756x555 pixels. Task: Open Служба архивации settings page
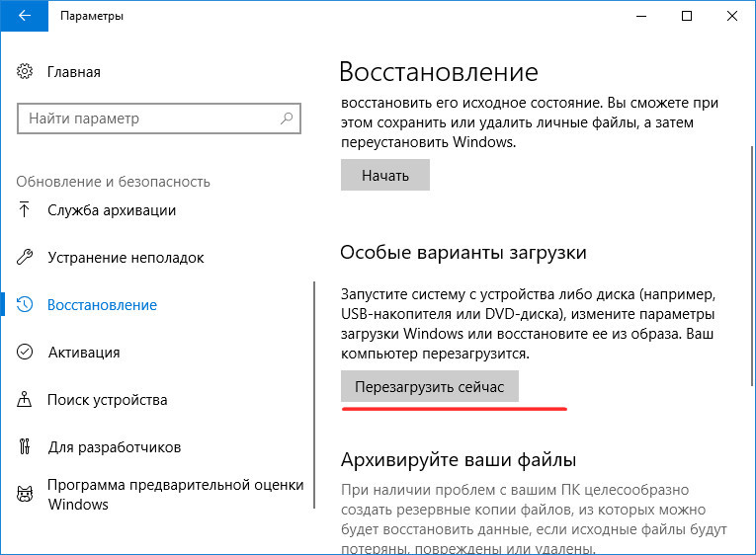(112, 210)
